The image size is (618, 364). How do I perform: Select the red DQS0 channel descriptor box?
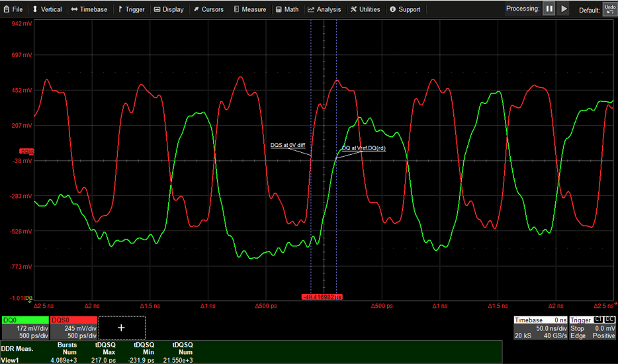(x=73, y=327)
